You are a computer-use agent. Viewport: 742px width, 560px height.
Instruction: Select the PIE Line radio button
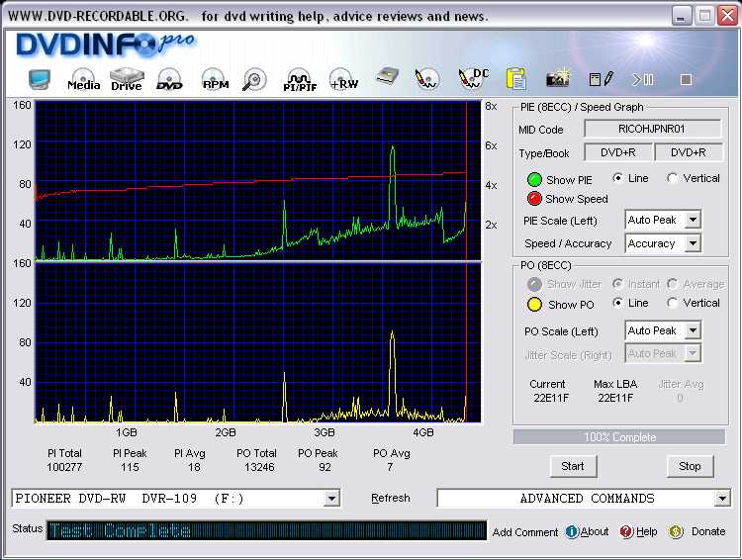point(617,178)
